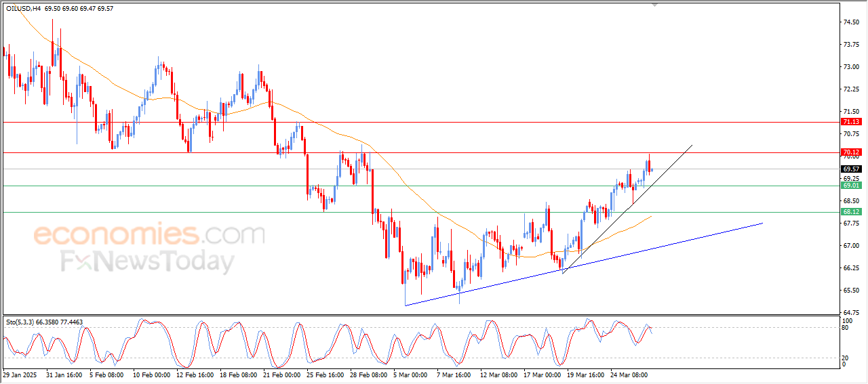Click the 12 Mar 08:00 date label
This screenshot has width=868, height=384.
[x=498, y=374]
